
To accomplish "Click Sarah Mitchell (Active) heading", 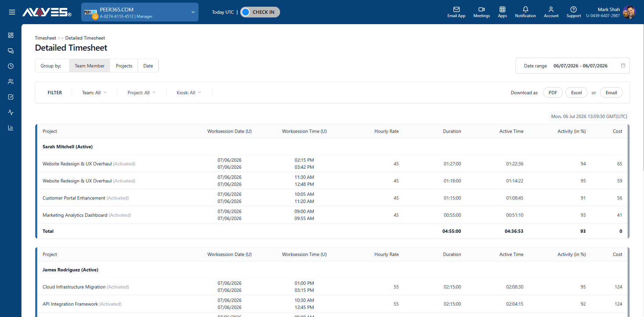I will [67, 147].
